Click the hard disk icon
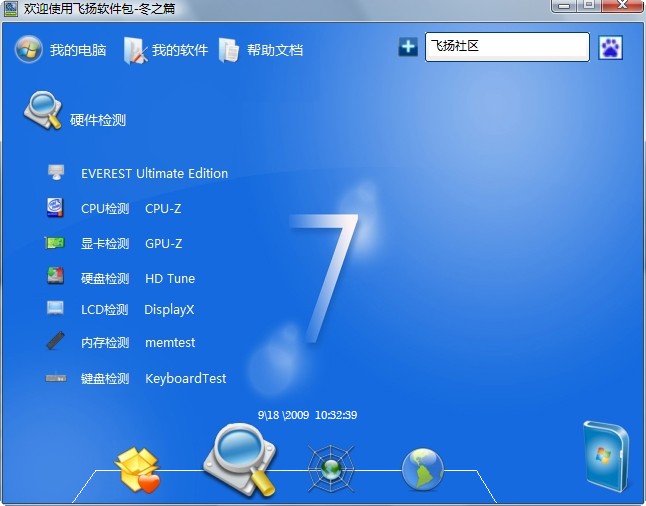The image size is (646, 506). point(55,276)
